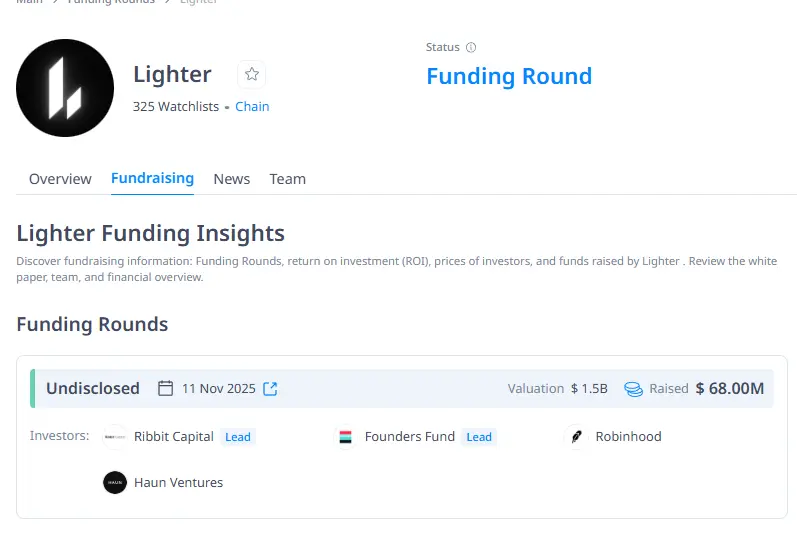Click the Haun Ventures logo

(x=115, y=483)
